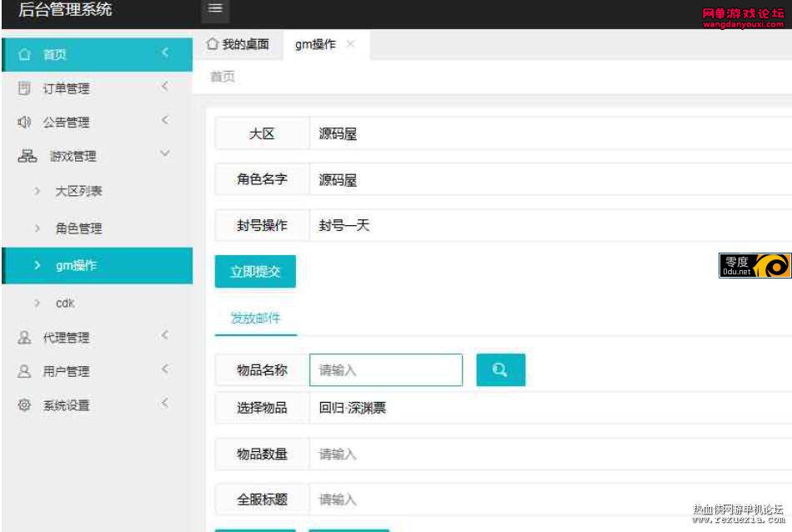Viewport: 792px width, 532px height.
Task: Open gm操作 in the sidebar
Action: tap(98, 265)
